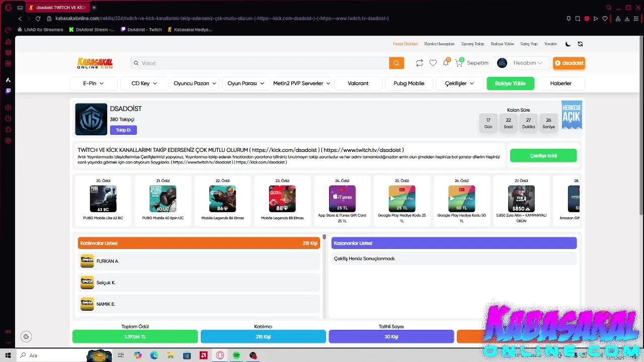
Task: Expand the Oyuncu Pazarı dropdown
Action: 195,83
